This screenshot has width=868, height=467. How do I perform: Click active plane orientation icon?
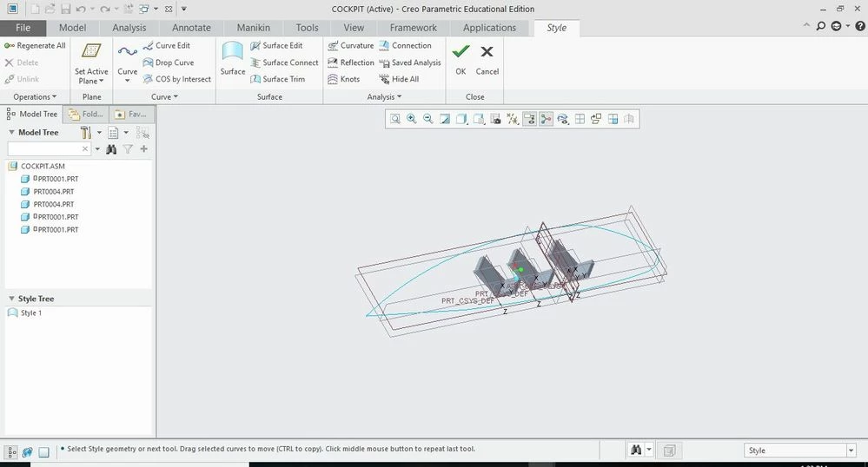pyautogui.click(x=596, y=119)
